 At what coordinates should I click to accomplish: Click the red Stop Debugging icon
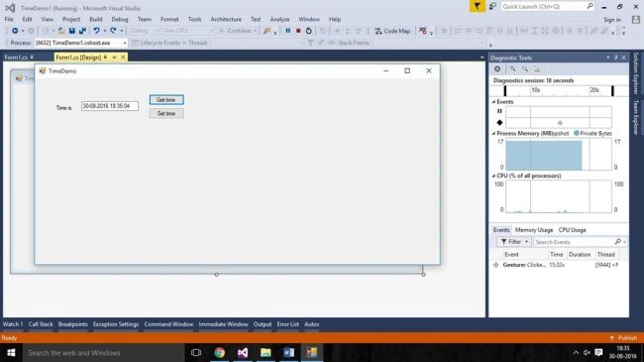pyautogui.click(x=298, y=31)
